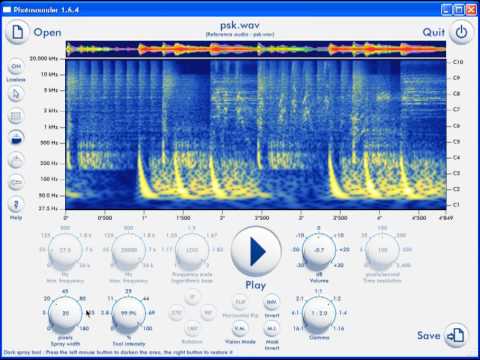The height and width of the screenshot is (360, 480).
Task: Select the dark spray tool (active blue)
Action: 16,138
